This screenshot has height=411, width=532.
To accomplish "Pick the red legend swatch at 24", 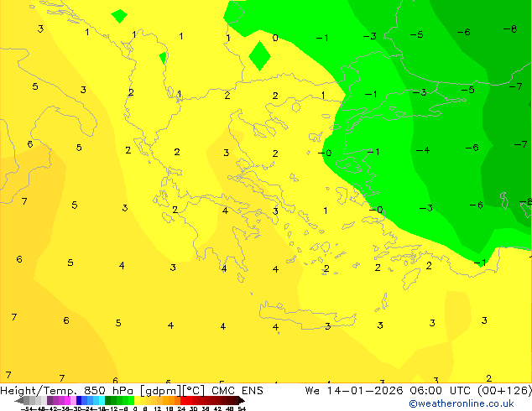I will point(183,400).
